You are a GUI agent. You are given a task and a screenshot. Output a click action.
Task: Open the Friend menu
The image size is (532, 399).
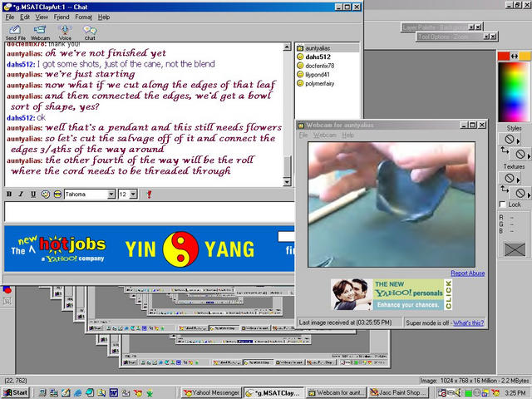coord(62,17)
